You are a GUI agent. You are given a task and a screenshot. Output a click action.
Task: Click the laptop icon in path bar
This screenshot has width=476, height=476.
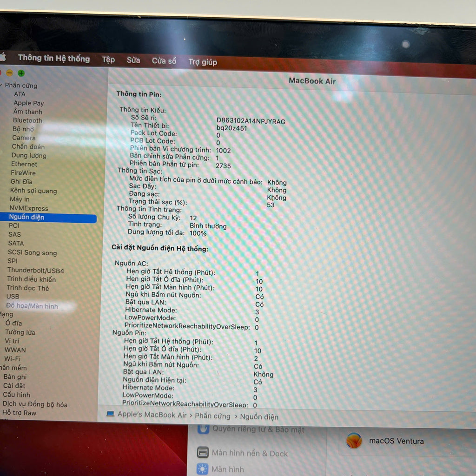(110, 414)
